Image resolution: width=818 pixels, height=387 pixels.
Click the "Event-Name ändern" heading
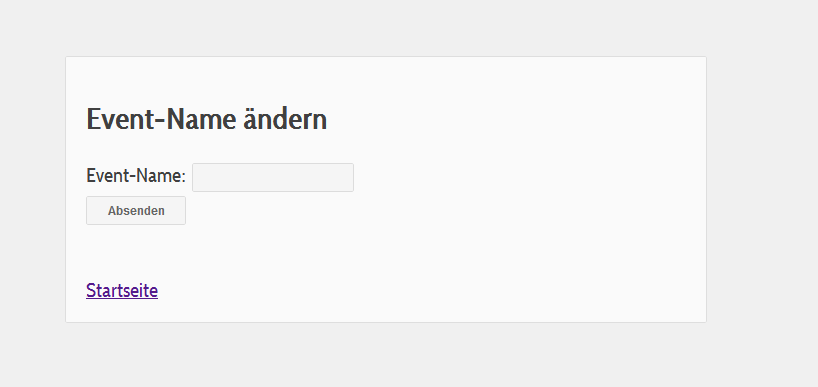coord(207,119)
